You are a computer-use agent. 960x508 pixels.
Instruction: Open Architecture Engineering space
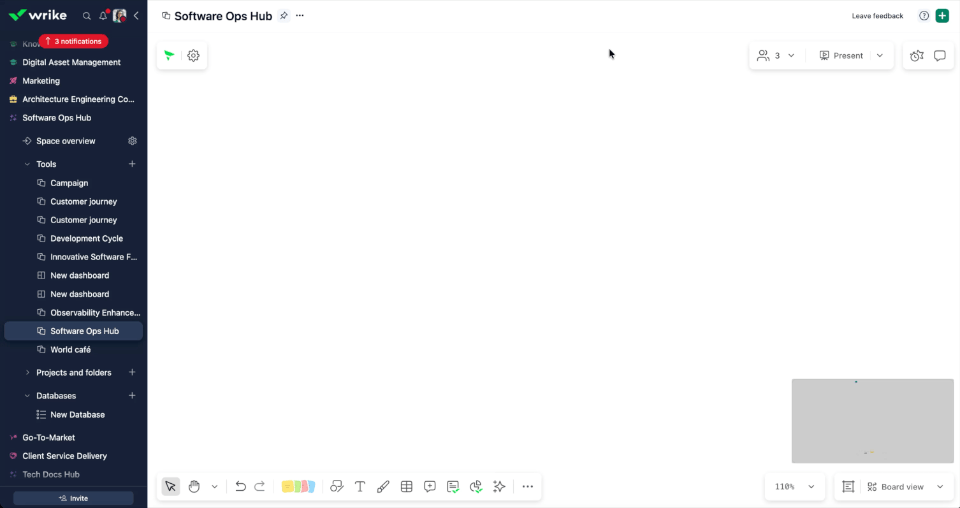coord(78,99)
